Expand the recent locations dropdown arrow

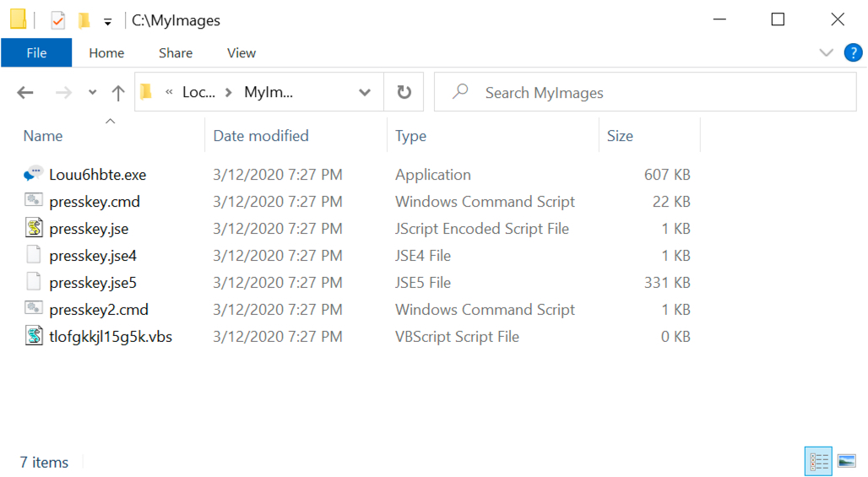click(92, 92)
